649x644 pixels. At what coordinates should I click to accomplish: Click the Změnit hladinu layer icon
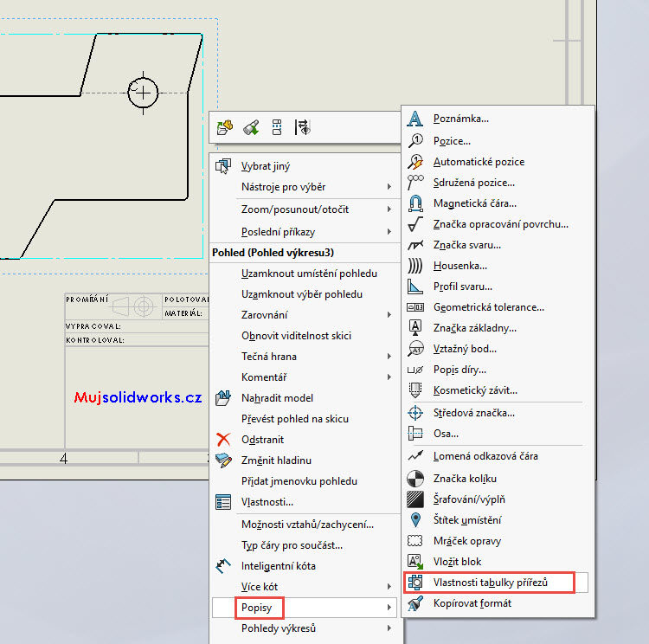(223, 460)
